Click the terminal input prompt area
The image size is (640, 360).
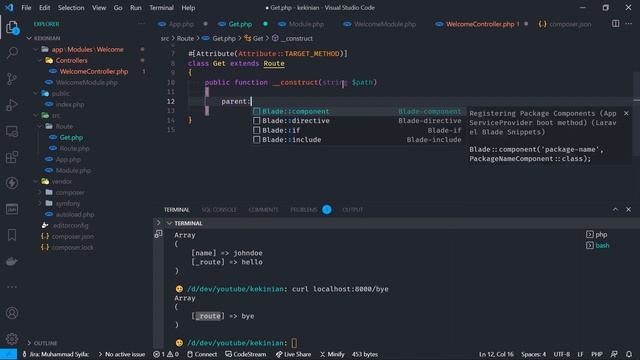pos(295,343)
